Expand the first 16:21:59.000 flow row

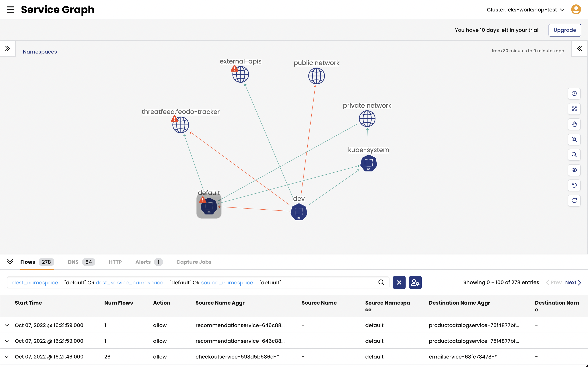tap(7, 325)
